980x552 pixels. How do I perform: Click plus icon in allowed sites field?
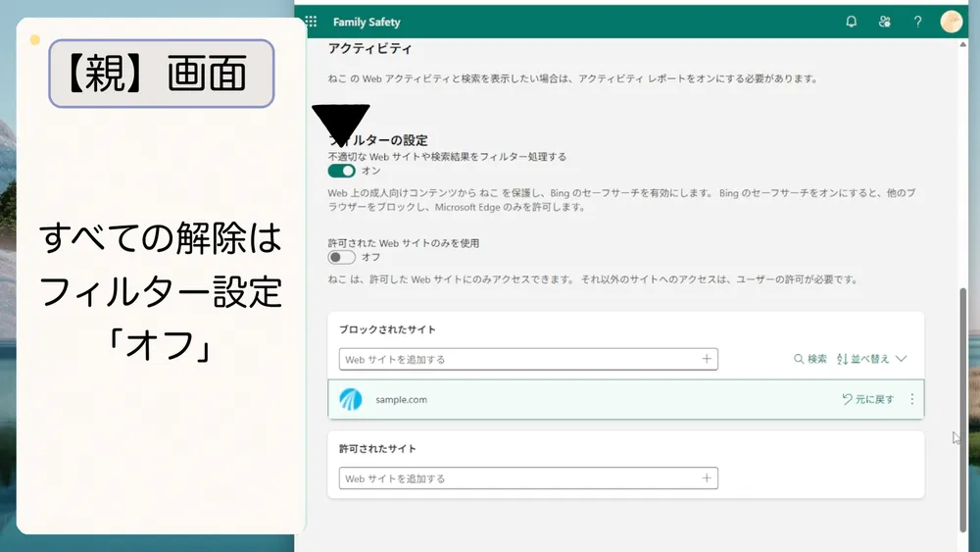point(707,478)
